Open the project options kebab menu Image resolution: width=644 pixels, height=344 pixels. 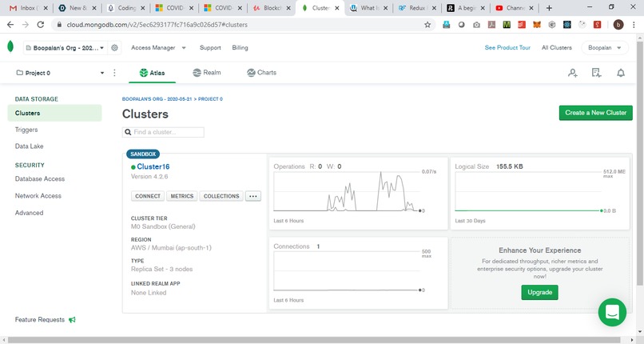click(x=114, y=73)
